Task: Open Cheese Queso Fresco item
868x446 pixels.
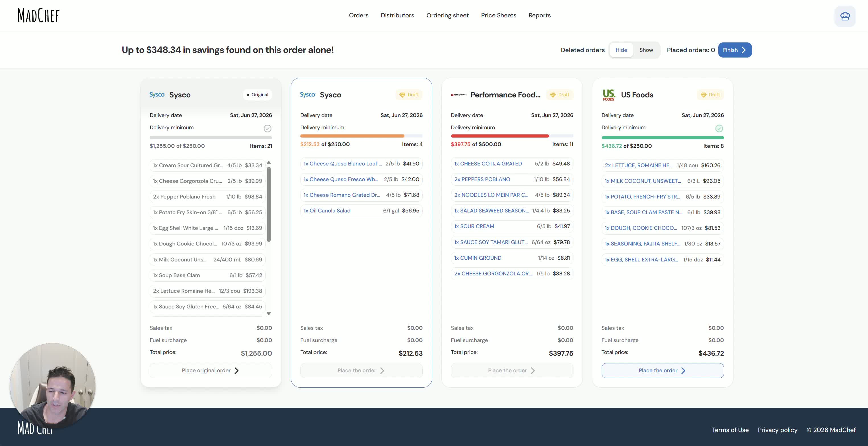Action: (361, 179)
